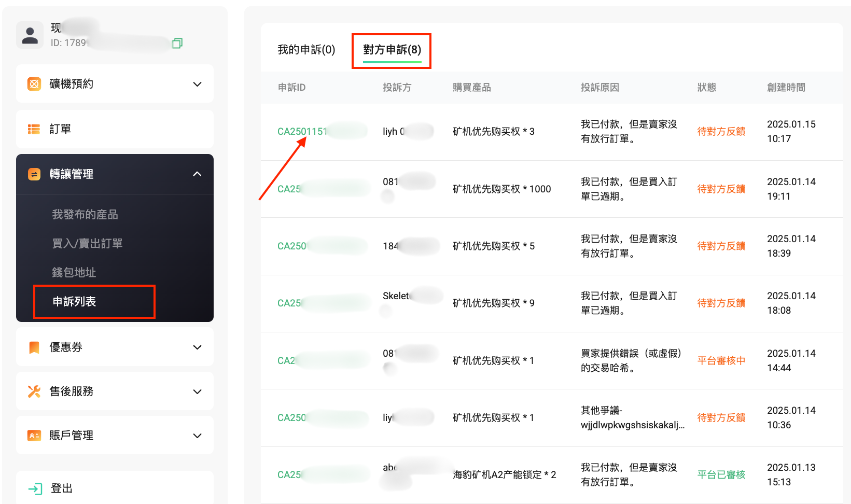The width and height of the screenshot is (851, 504).
Task: Click the 售後服務 tools icon
Action: coord(34,391)
